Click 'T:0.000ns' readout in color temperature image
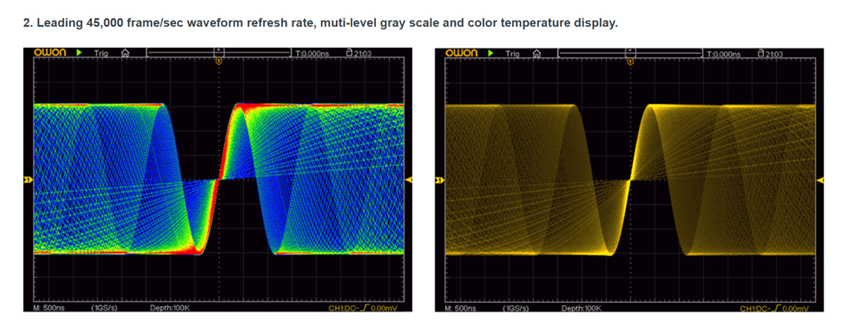868x335 pixels. 312,54
